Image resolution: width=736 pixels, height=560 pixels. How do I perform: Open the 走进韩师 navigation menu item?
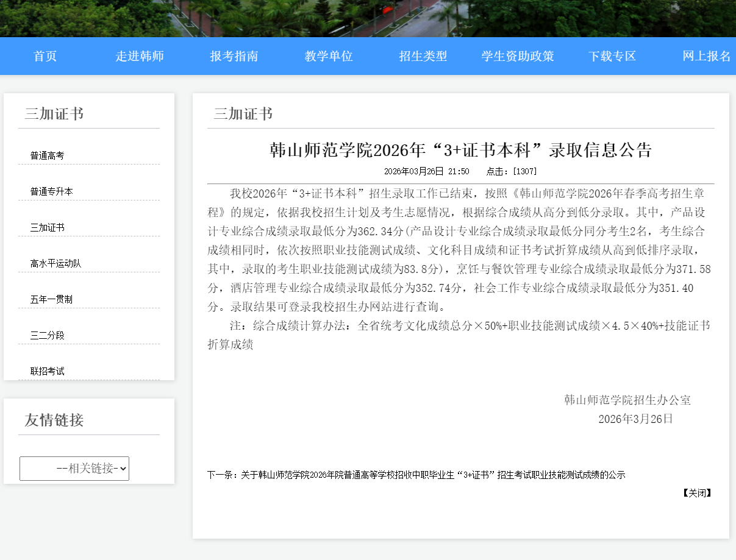coord(140,55)
